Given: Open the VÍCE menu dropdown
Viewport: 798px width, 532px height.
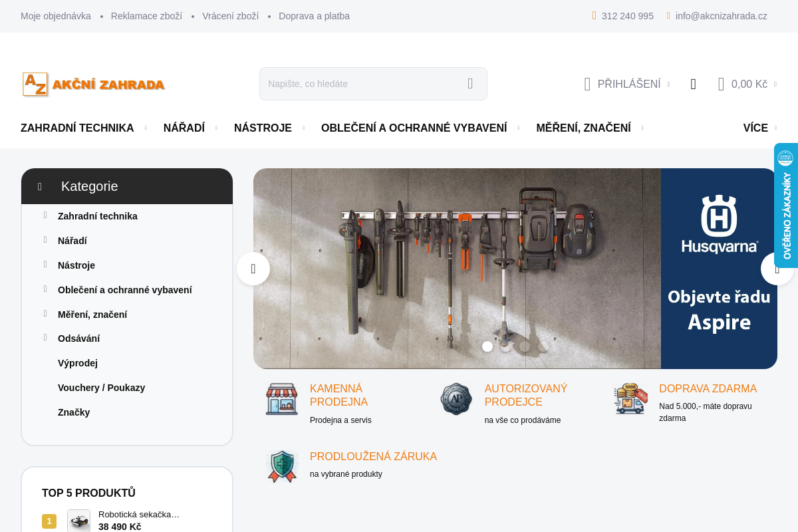Looking at the screenshot, I should [759, 128].
